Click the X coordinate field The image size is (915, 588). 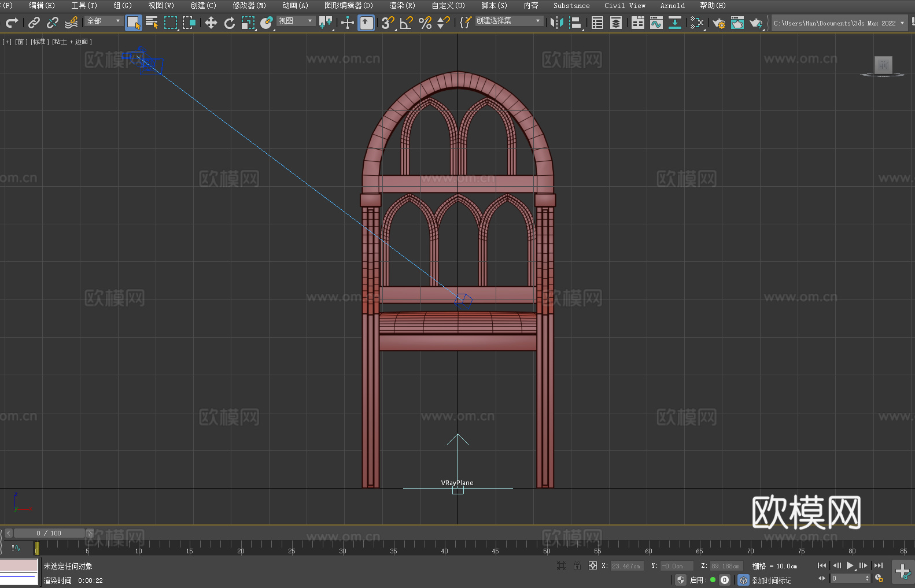pyautogui.click(x=627, y=566)
